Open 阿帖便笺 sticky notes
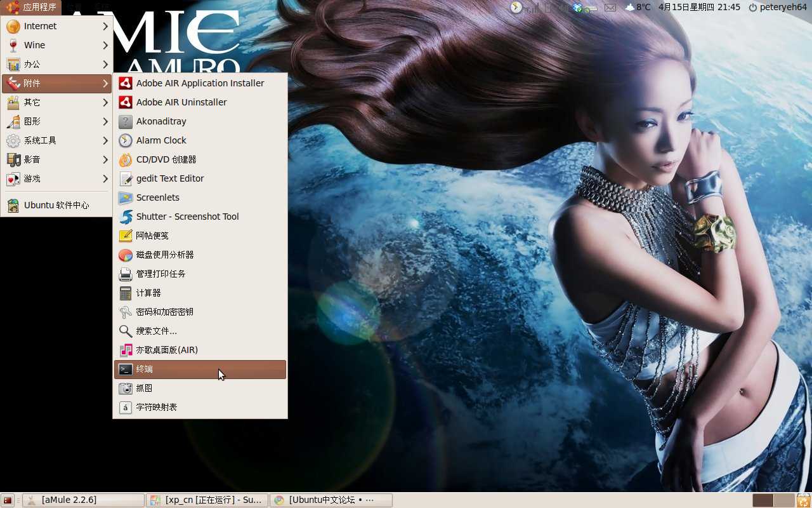 [200, 236]
